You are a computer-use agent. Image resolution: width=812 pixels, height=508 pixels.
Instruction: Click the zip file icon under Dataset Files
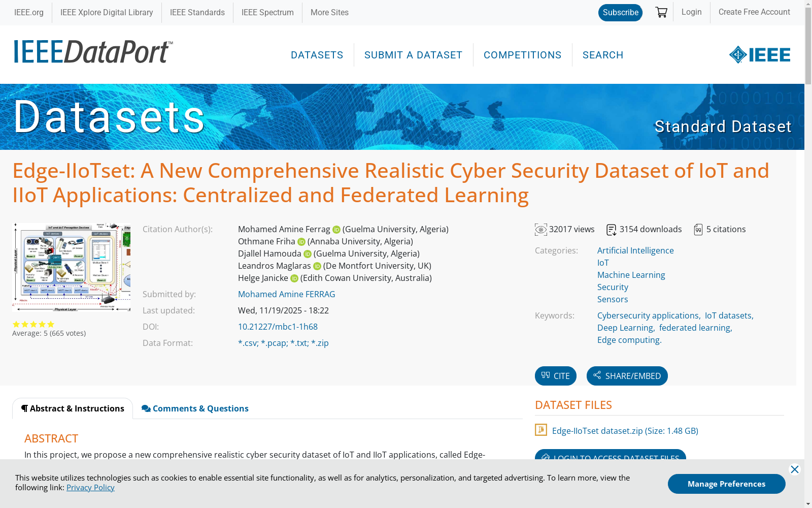pos(541,430)
